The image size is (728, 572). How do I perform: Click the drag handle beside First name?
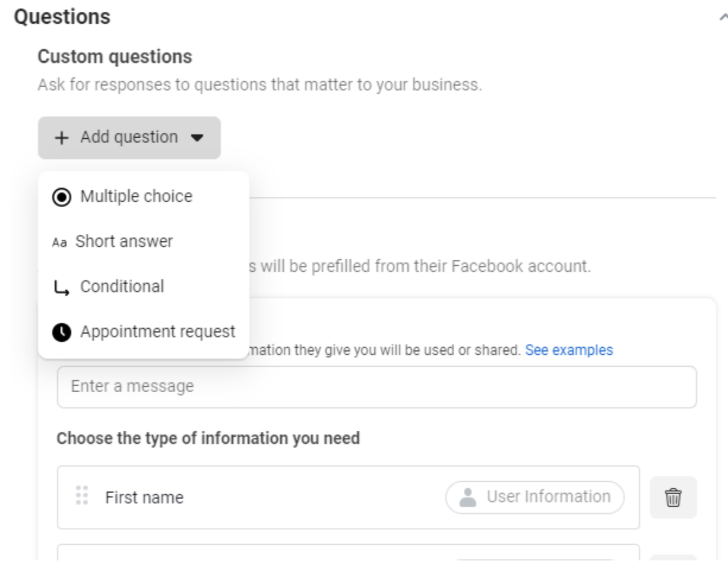click(83, 495)
